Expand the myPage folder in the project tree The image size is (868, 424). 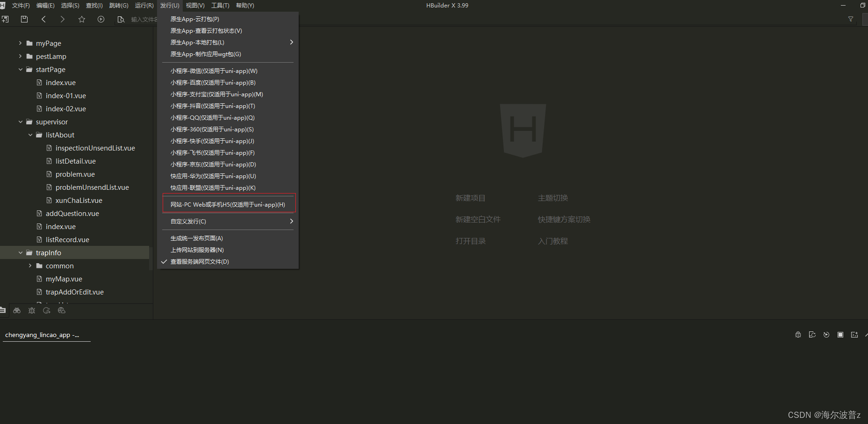[x=20, y=43]
